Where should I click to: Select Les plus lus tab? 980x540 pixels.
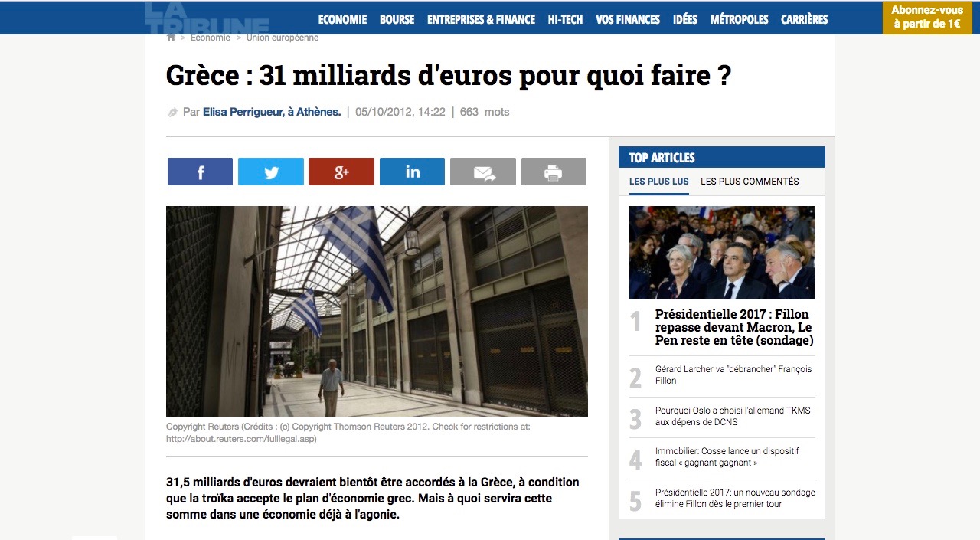(x=659, y=182)
